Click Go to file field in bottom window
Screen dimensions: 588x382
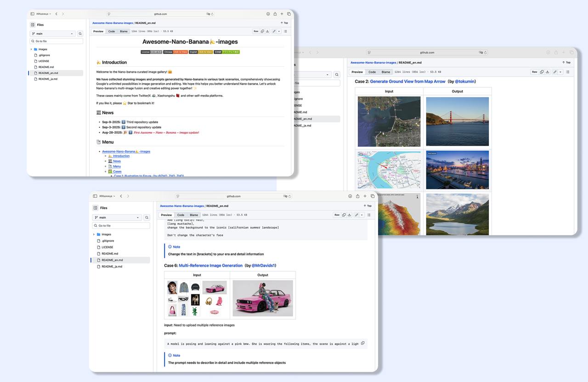click(x=121, y=226)
